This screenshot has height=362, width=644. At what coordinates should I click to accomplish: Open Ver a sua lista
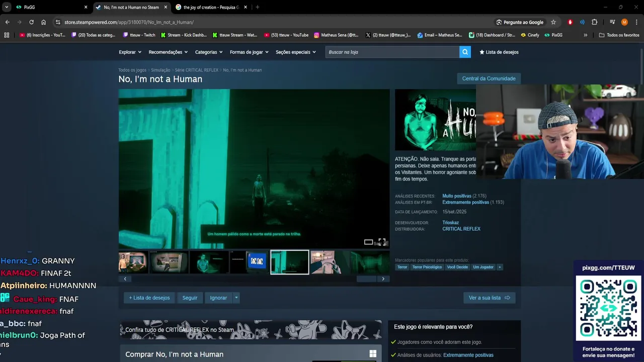coord(489,298)
